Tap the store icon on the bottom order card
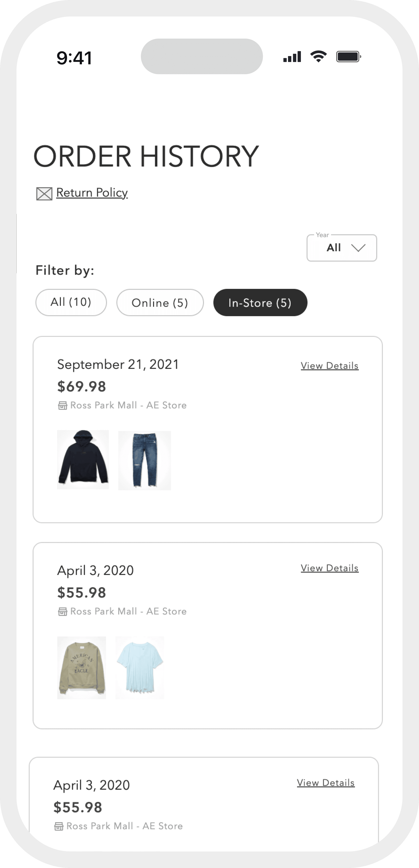 (59, 826)
